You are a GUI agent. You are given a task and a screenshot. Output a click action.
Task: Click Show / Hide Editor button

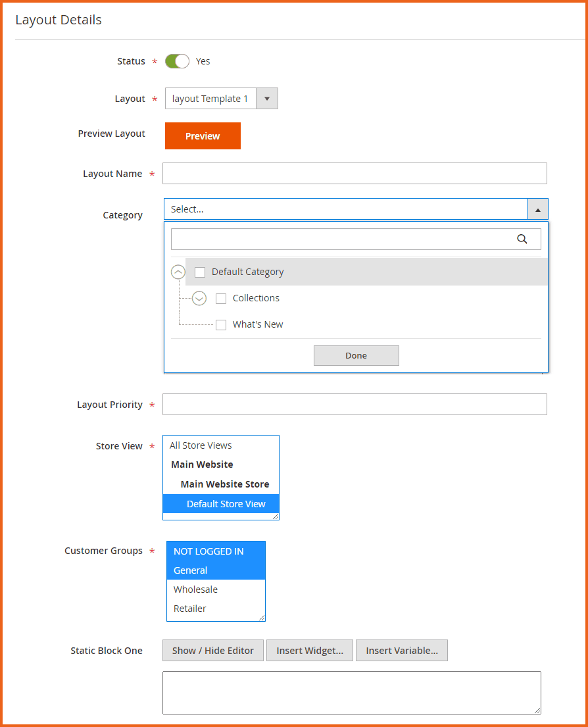tap(212, 651)
